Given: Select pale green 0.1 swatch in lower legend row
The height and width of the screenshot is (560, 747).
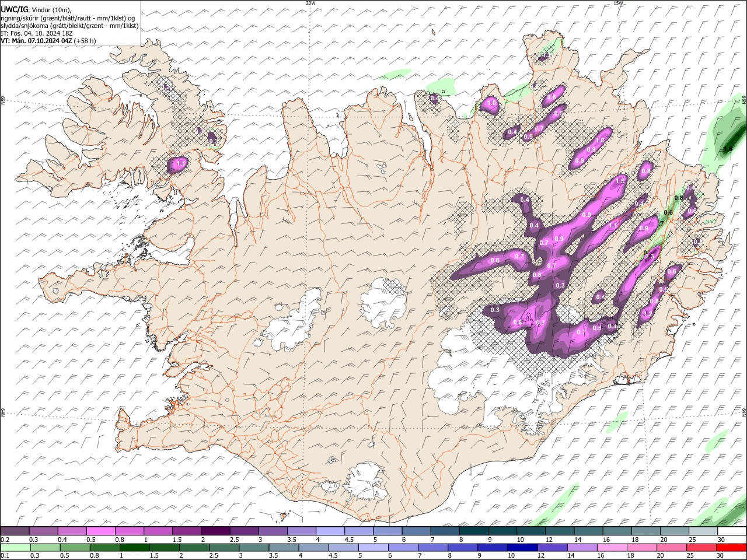Looking at the screenshot, I should (15, 547).
